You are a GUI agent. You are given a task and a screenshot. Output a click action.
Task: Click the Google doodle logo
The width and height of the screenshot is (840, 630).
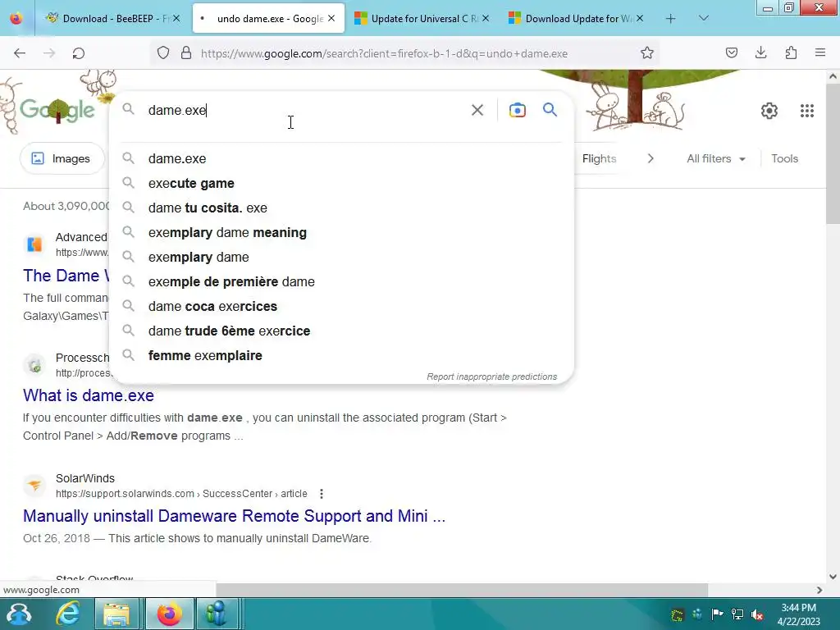point(58,110)
